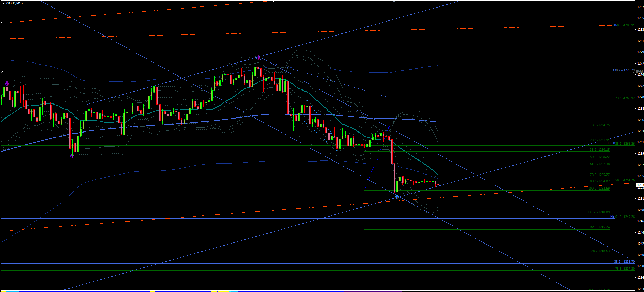644x292 pixels.
Task: Select the Fibonacci label 61.8 -1257.30
Action: point(600,164)
